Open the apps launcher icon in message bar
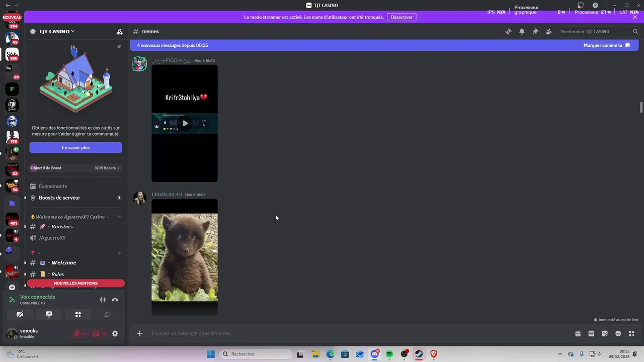This screenshot has width=644, height=362. coord(632,333)
